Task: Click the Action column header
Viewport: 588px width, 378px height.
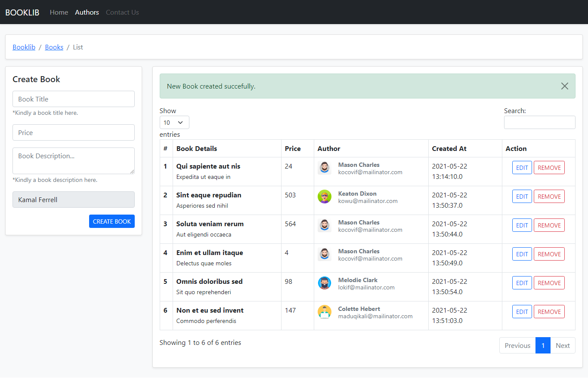Action: point(538,148)
